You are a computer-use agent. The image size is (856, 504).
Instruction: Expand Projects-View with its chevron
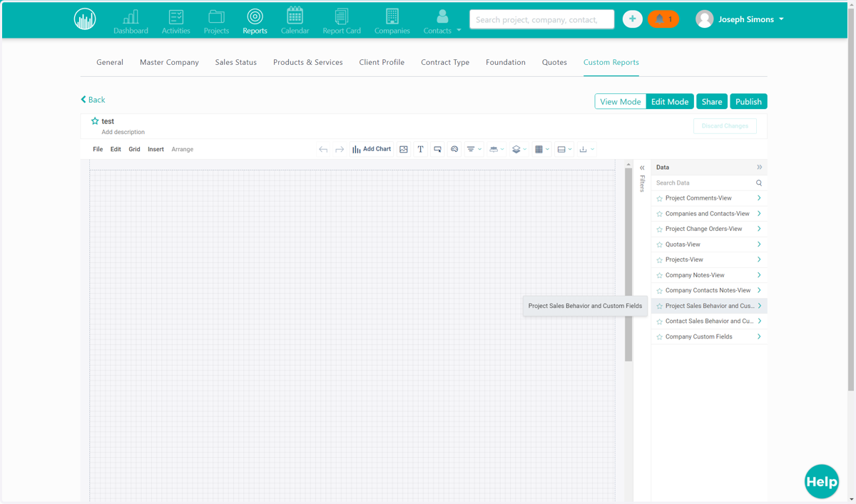coord(759,259)
